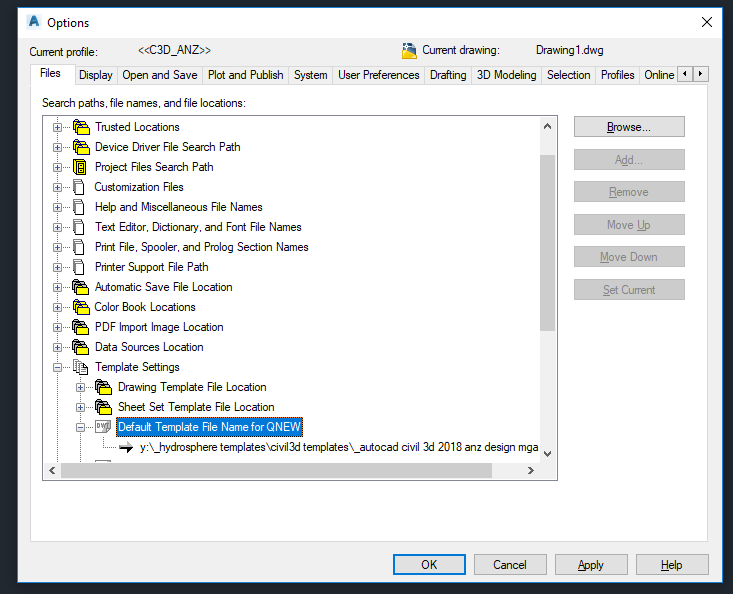Select the y:\_hydrosphere templates path entry

[339, 447]
